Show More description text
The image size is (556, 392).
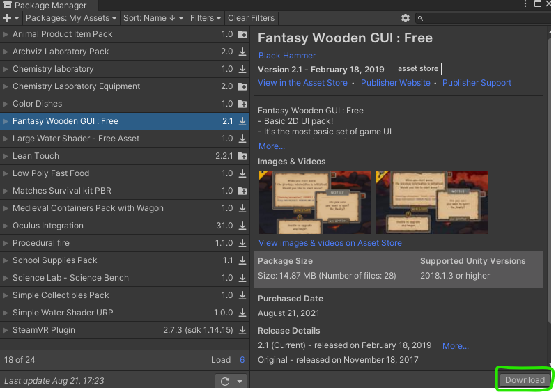(x=272, y=146)
